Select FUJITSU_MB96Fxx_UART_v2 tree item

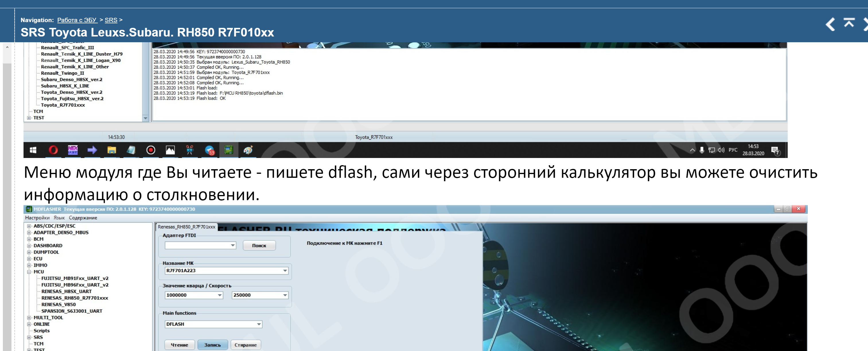pyautogui.click(x=75, y=285)
